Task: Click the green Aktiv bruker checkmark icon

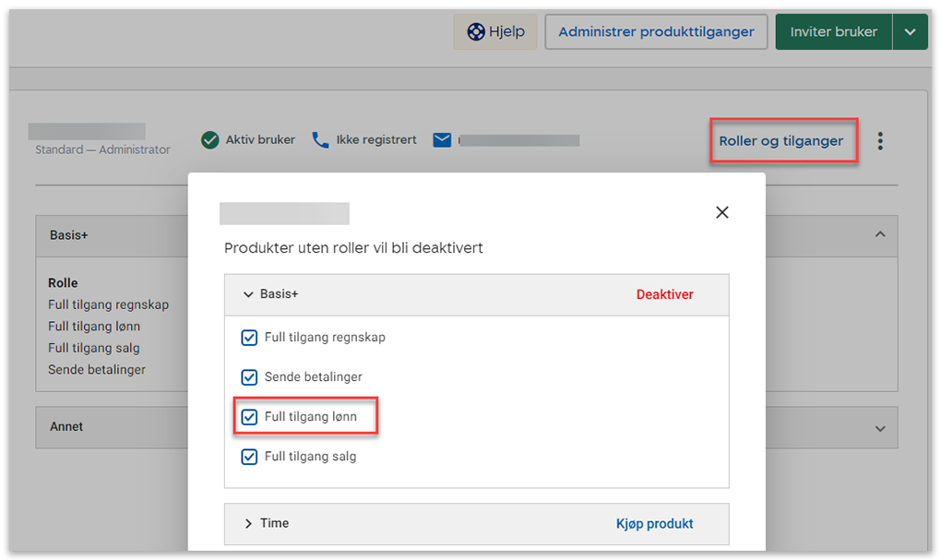Action: tap(210, 140)
